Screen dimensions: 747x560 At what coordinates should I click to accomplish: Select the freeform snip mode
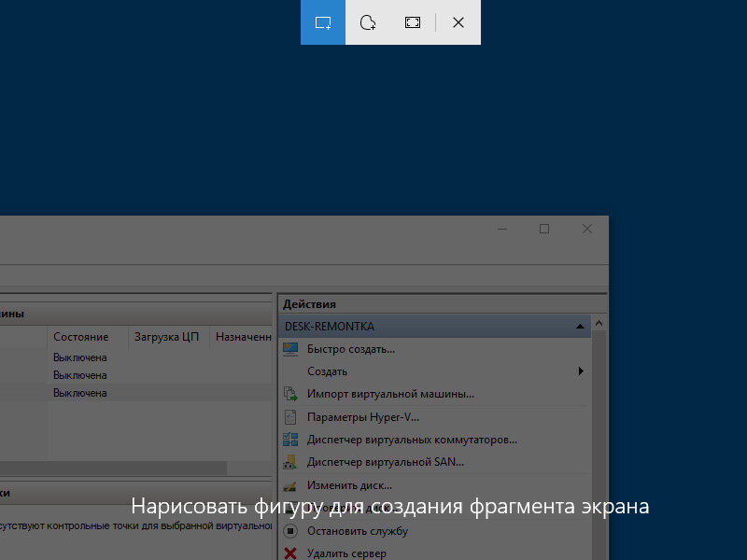pos(368,23)
